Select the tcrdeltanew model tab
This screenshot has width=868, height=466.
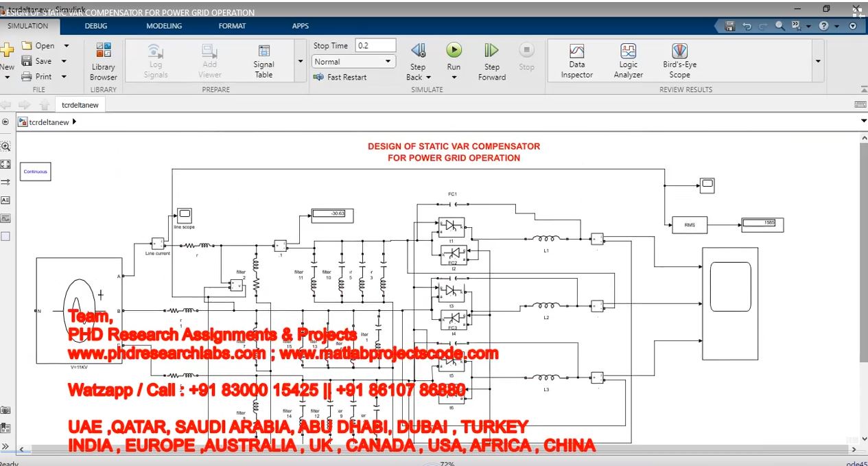(80, 104)
